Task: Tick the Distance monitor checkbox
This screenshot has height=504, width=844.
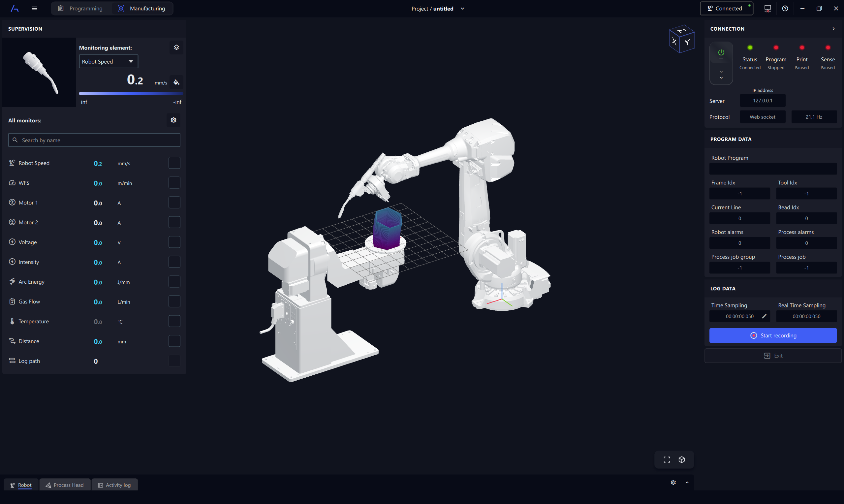Action: (x=174, y=341)
